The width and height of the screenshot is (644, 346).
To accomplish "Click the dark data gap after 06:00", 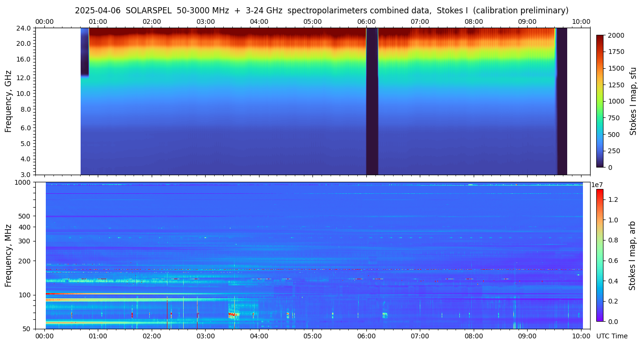I will pyautogui.click(x=372, y=101).
